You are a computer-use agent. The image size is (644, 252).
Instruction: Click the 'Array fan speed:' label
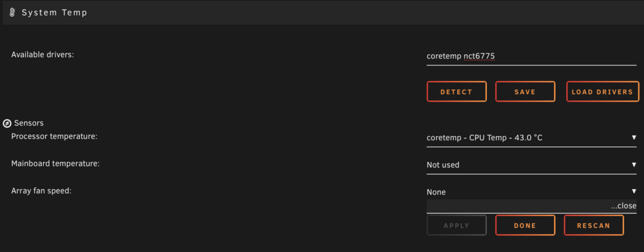[x=41, y=190]
